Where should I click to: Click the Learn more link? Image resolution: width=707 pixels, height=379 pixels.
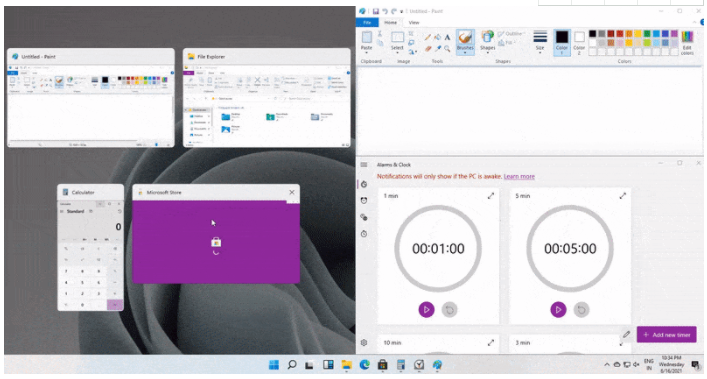[x=519, y=176]
